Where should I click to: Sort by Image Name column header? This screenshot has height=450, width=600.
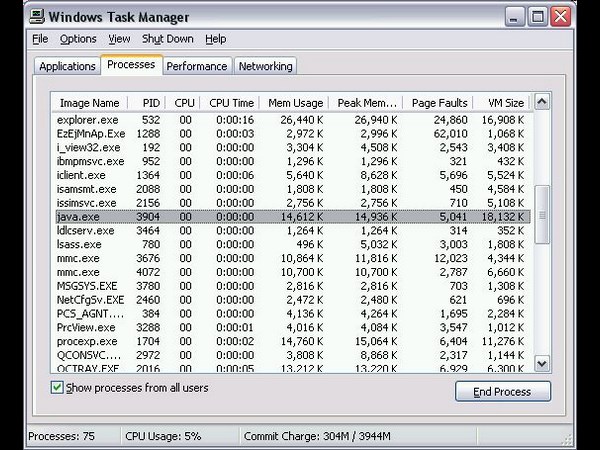point(89,103)
